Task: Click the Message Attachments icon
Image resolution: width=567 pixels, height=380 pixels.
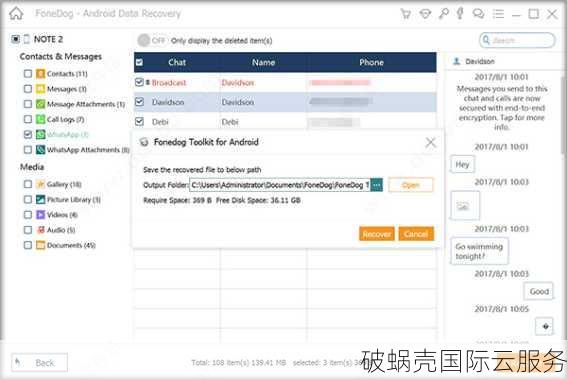Action: coord(40,104)
